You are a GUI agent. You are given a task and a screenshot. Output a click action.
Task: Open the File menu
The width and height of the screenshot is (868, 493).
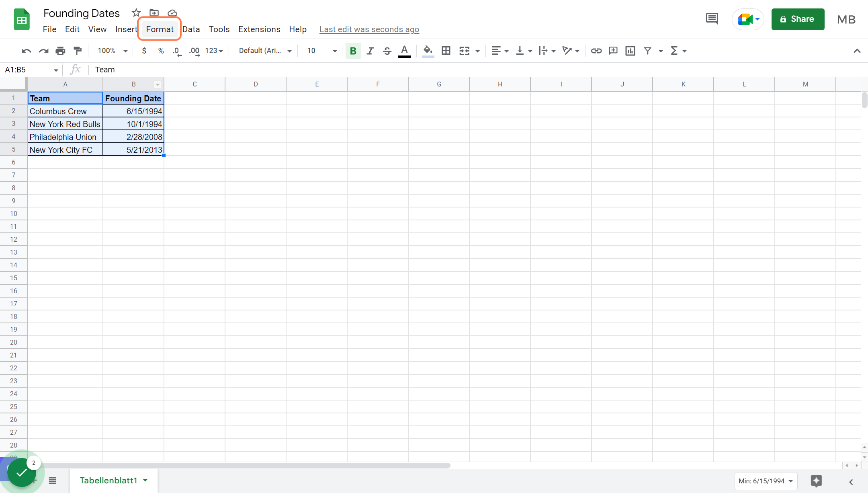pos(49,29)
